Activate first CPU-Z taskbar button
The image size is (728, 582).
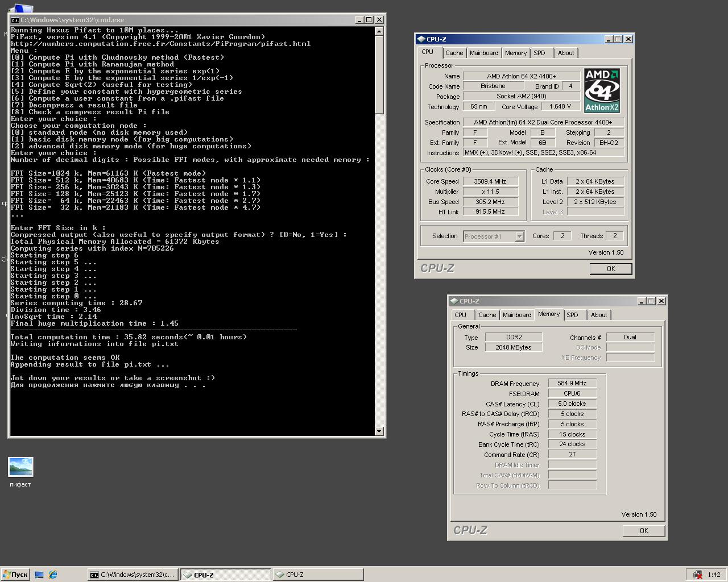click(x=225, y=575)
